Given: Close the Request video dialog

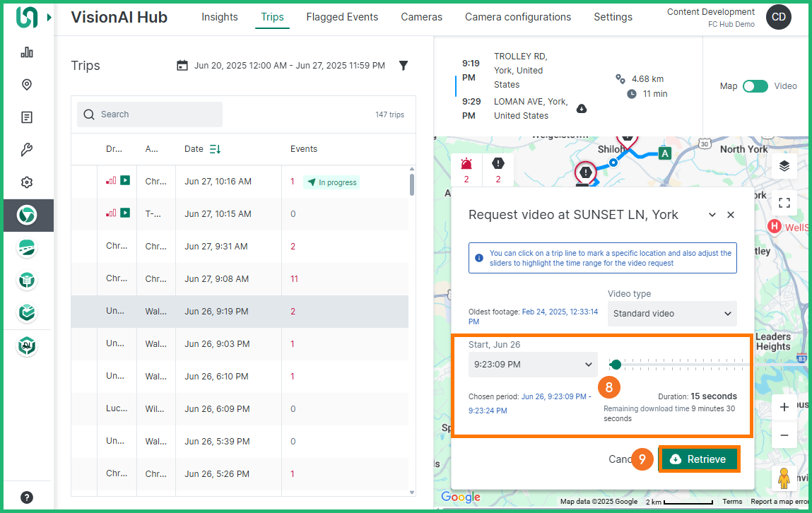Looking at the screenshot, I should point(731,215).
